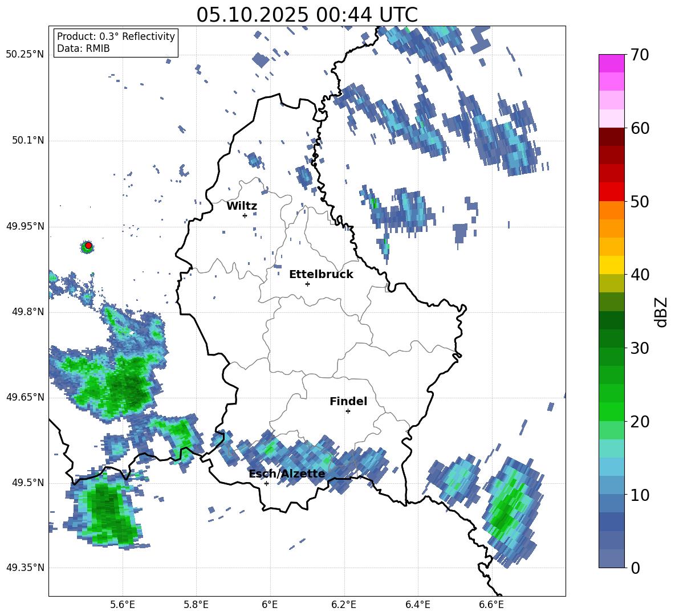The height and width of the screenshot is (616, 675).
Task: Click the 60 tick on the colorbar
Action: (x=640, y=128)
